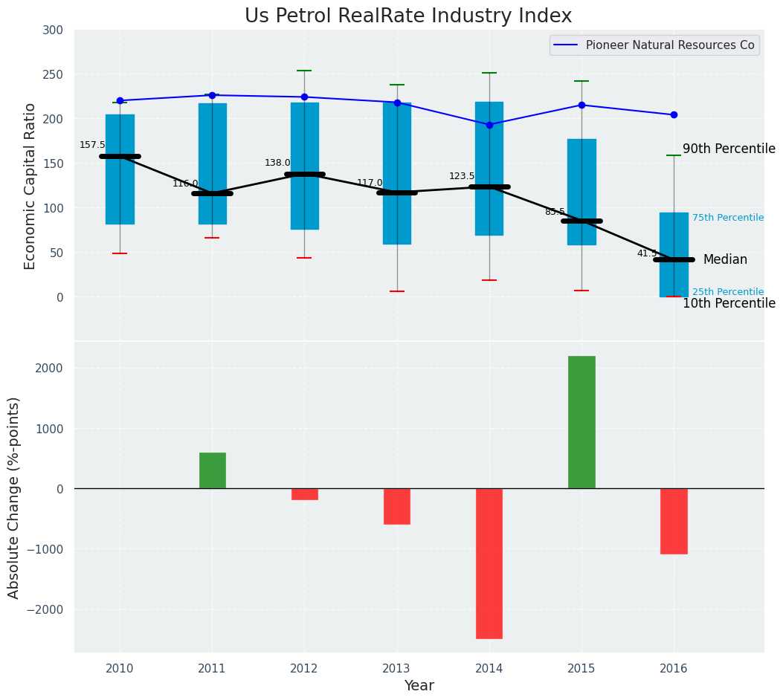Click the chart title Us Petrol RealRate Industry Index
The image size is (783, 700).
(408, 16)
